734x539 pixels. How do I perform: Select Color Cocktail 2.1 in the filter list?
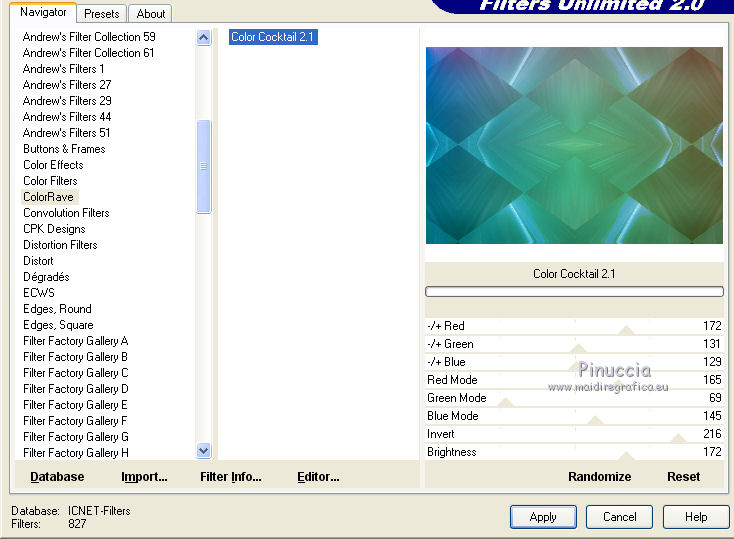point(273,37)
